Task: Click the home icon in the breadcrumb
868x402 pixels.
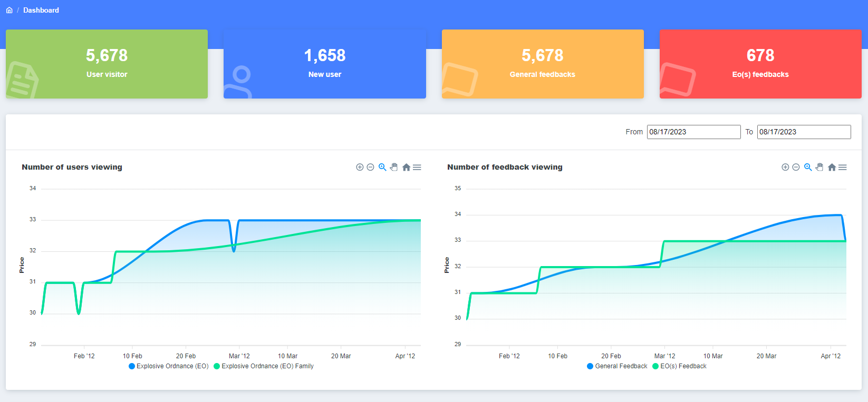Action: coord(9,10)
